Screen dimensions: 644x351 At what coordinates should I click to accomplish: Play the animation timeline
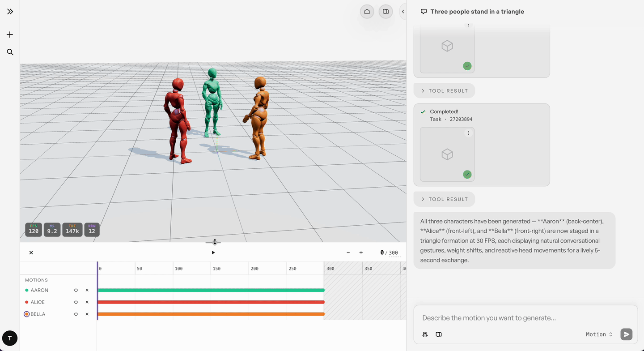(213, 253)
